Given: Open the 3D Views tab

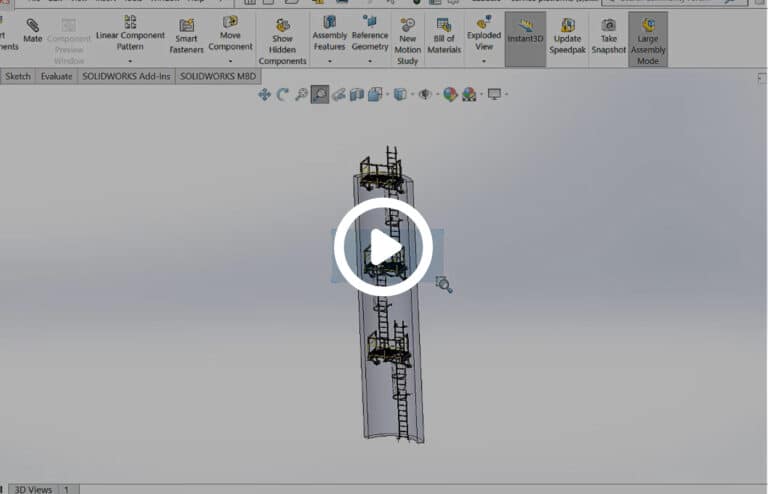Looking at the screenshot, I should (x=33, y=489).
